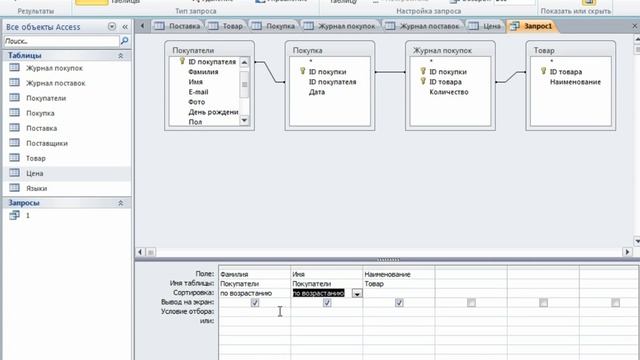Collapse the Таблицы group

(120, 56)
